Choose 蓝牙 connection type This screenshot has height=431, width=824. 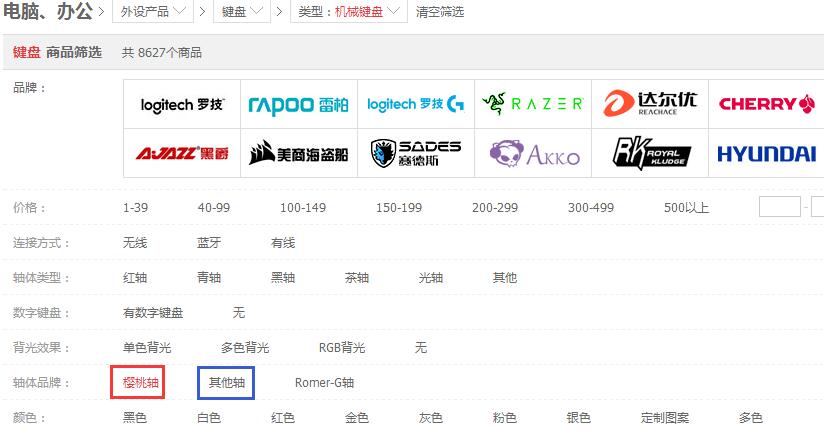[x=209, y=243]
